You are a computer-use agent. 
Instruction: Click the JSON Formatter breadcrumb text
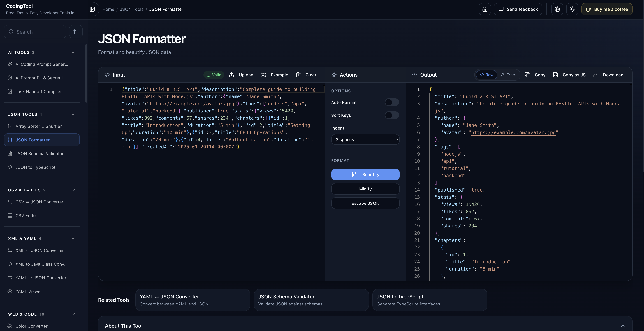click(166, 9)
